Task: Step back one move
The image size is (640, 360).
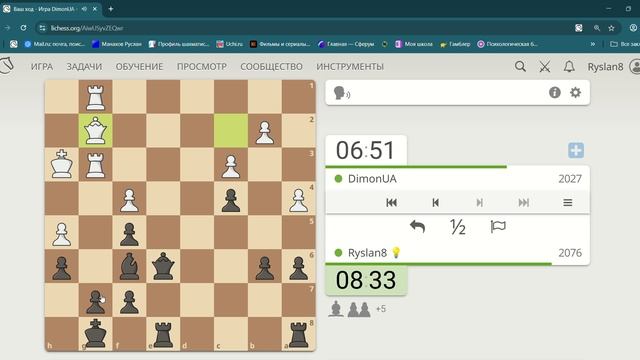Action: point(436,202)
